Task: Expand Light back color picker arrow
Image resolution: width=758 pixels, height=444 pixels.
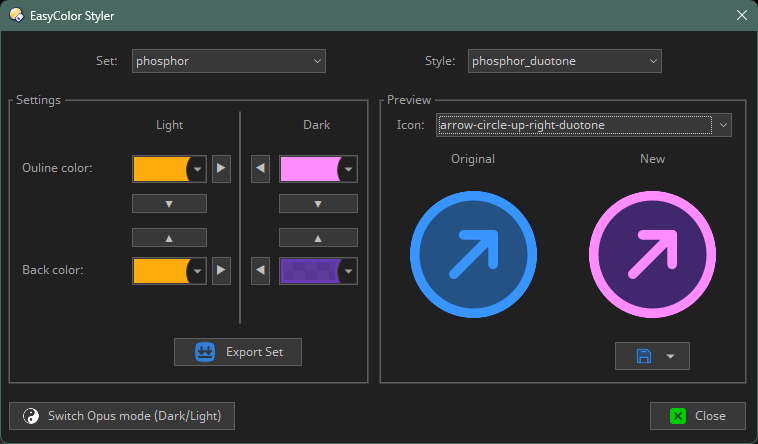Action: pyautogui.click(x=198, y=271)
